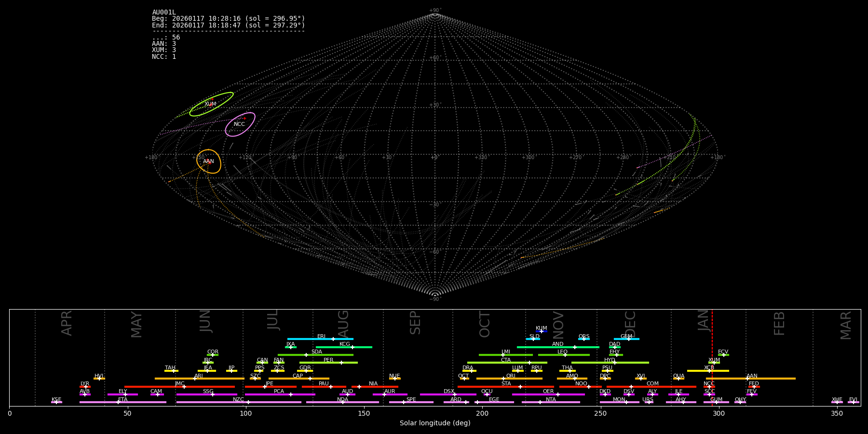Click the NDA shower bar
The width and height of the screenshot is (868, 434).
tap(343, 402)
